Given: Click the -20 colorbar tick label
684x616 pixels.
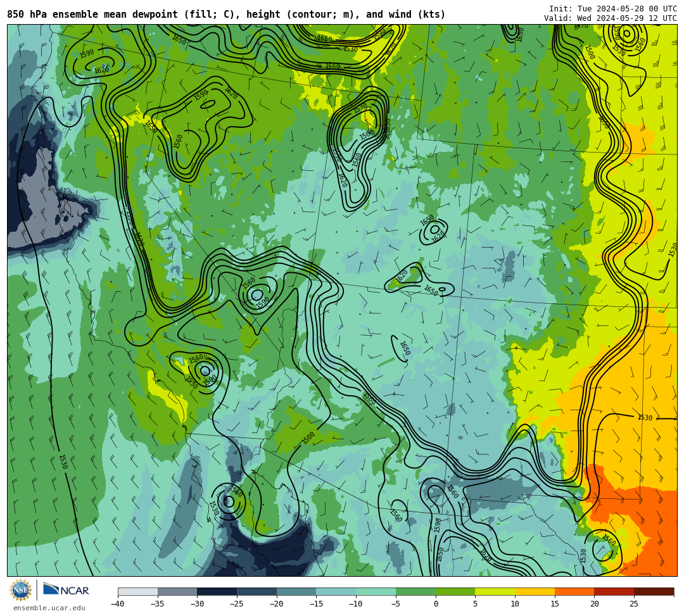Looking at the screenshot, I should tap(276, 604).
